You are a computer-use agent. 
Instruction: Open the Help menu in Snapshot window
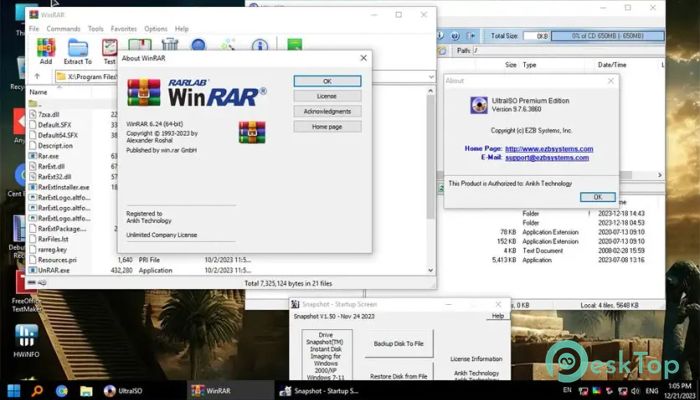coord(498,316)
